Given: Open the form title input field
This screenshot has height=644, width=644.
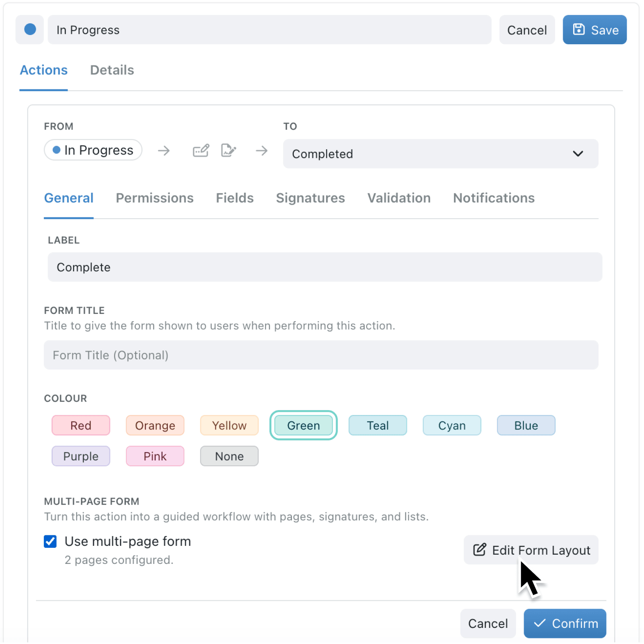Looking at the screenshot, I should pyautogui.click(x=320, y=355).
